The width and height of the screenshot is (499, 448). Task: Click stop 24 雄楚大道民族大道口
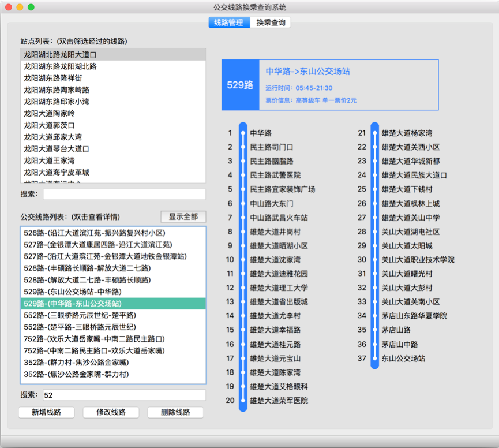(x=414, y=175)
